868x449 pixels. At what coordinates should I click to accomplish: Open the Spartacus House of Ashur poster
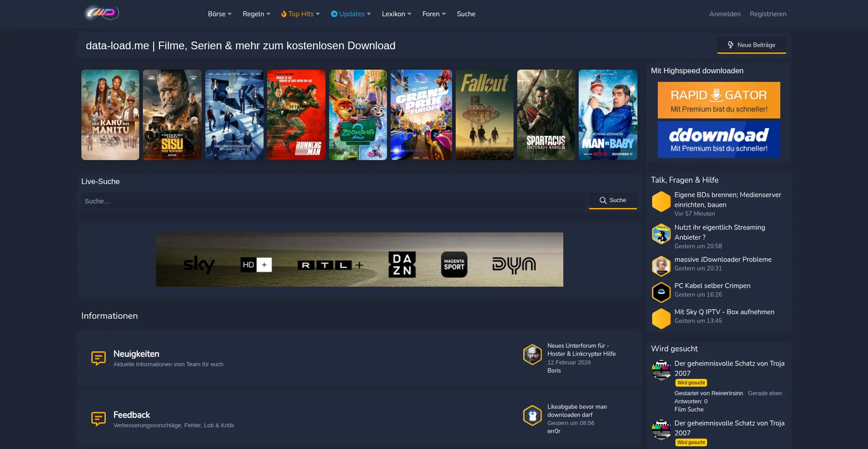tap(546, 115)
